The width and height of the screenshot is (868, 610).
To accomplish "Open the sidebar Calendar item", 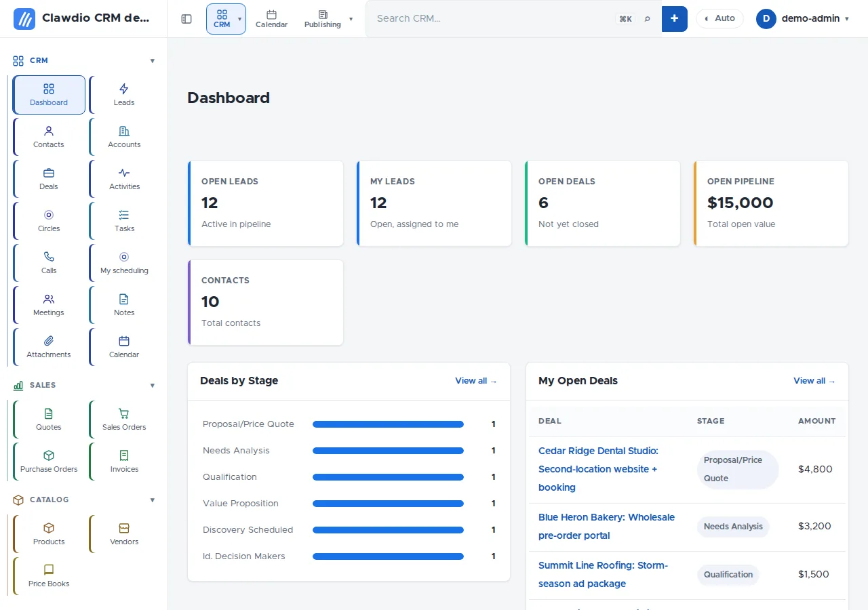I will [124, 347].
